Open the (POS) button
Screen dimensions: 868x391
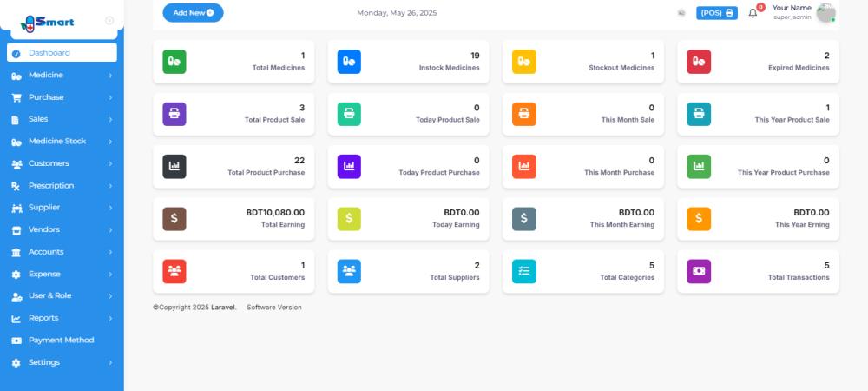click(717, 13)
